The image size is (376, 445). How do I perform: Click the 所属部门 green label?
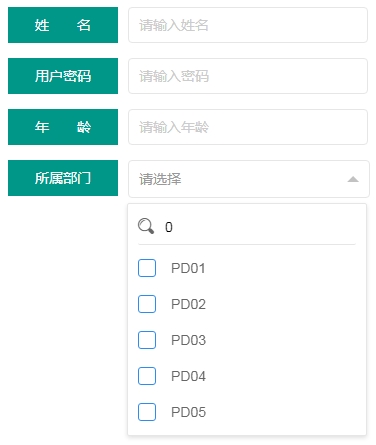tap(63, 178)
